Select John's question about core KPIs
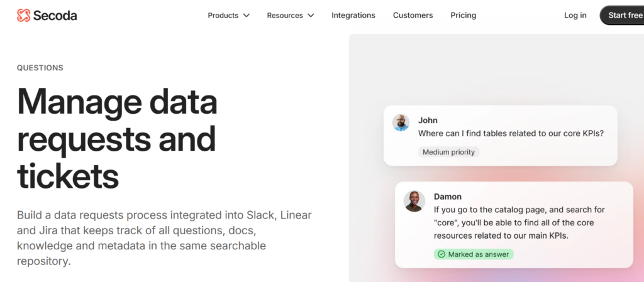This screenshot has width=644, height=282. (x=511, y=134)
